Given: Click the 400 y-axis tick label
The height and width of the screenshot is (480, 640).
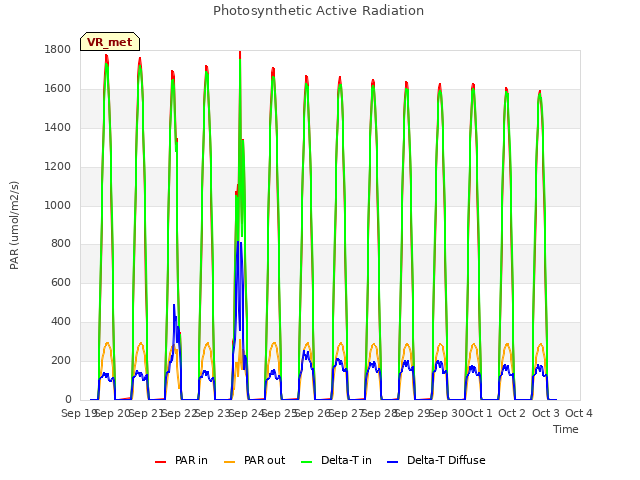Looking at the screenshot, I should [61, 322].
